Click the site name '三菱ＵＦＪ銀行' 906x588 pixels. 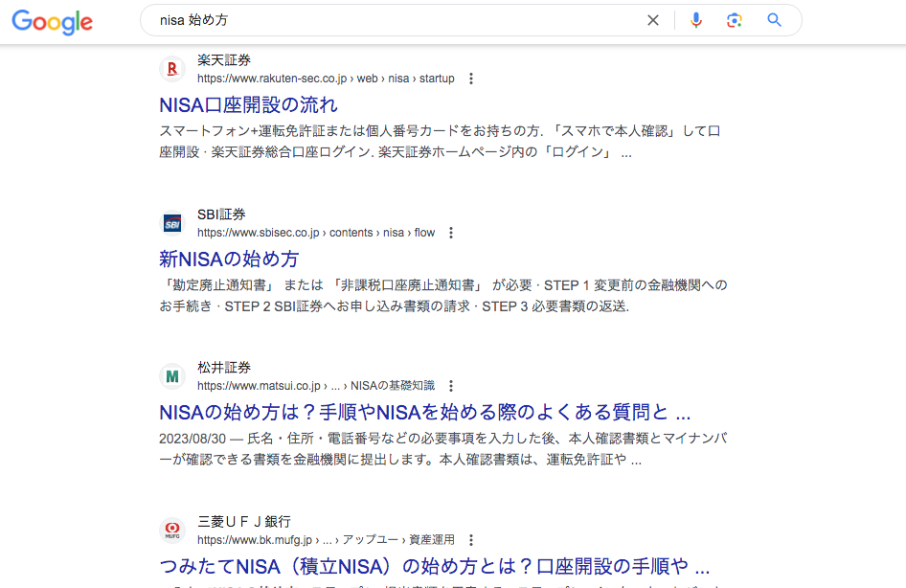click(244, 522)
